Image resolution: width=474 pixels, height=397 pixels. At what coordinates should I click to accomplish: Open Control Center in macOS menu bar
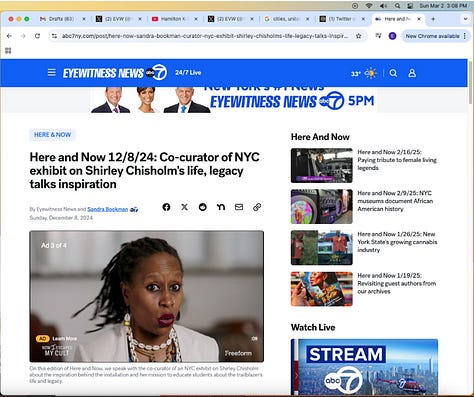(410, 6)
